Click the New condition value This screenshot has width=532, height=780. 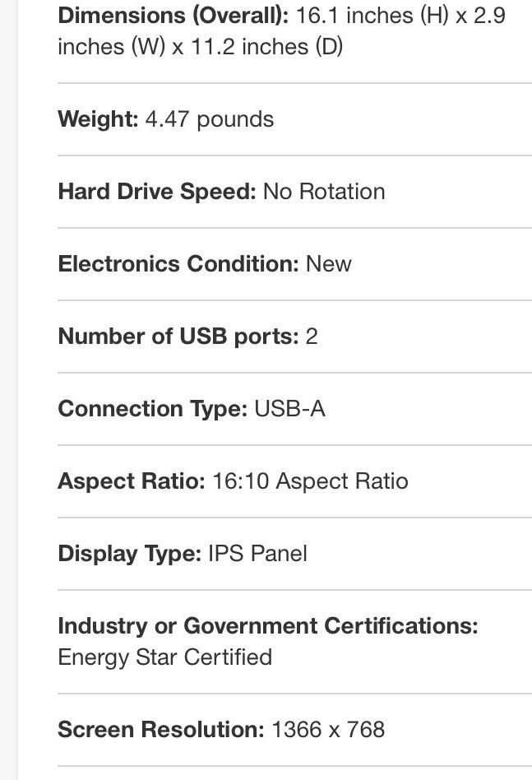(x=329, y=263)
